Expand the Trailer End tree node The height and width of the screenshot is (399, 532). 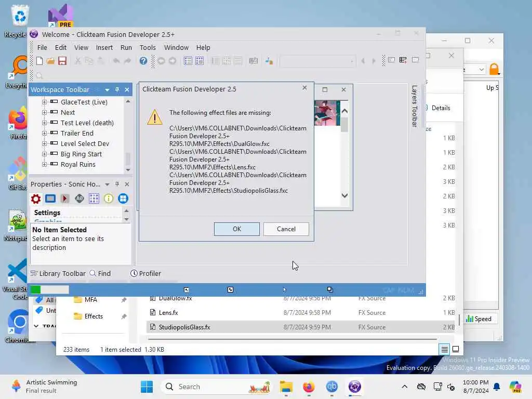[x=44, y=134]
